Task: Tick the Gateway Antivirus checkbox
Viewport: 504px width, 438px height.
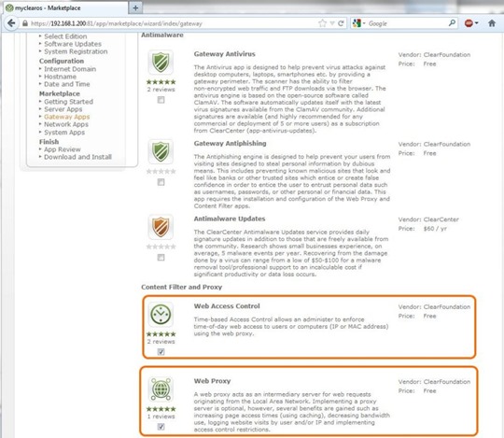Action: pos(161,100)
